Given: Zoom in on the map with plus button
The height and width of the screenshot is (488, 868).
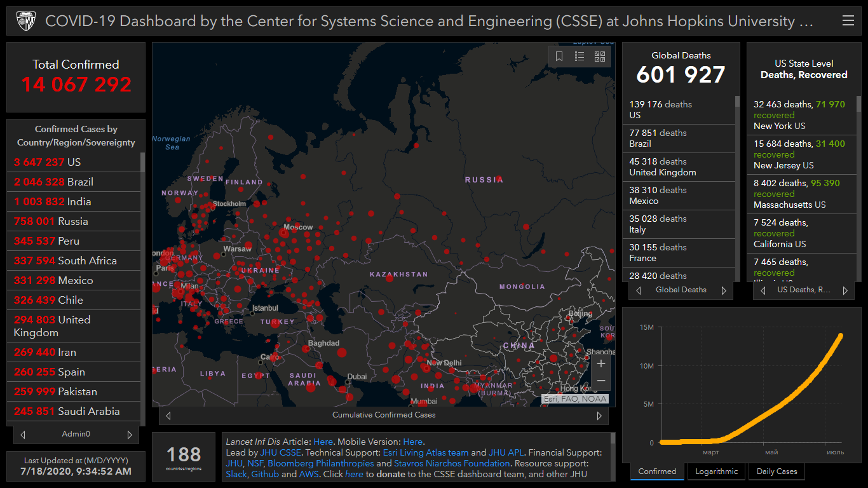Looking at the screenshot, I should coord(601,364).
